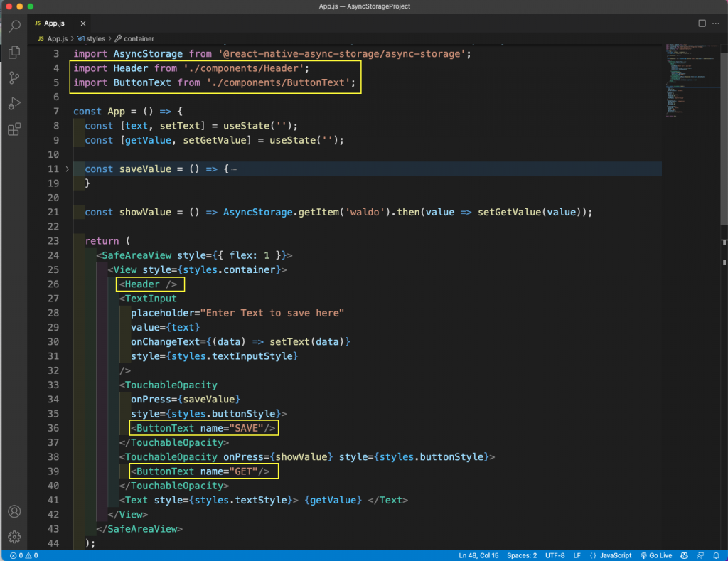Image resolution: width=728 pixels, height=561 pixels.
Task: Click the closing View tag
Action: click(x=128, y=515)
